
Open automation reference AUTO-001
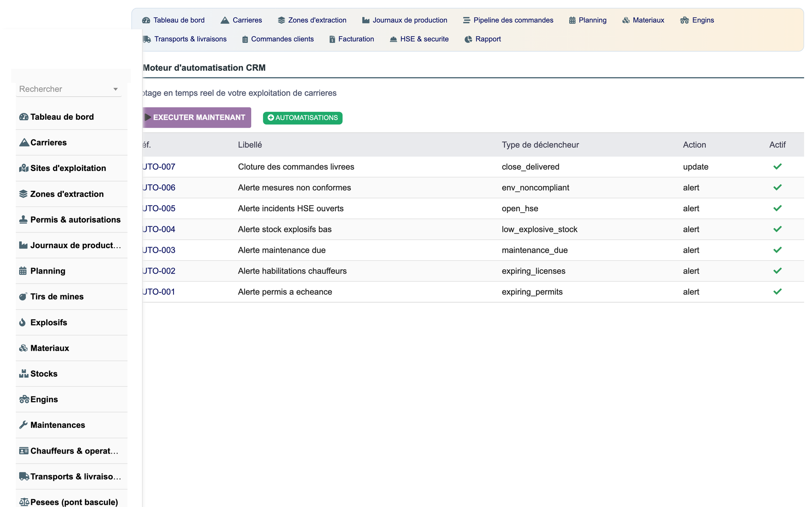[x=159, y=292]
